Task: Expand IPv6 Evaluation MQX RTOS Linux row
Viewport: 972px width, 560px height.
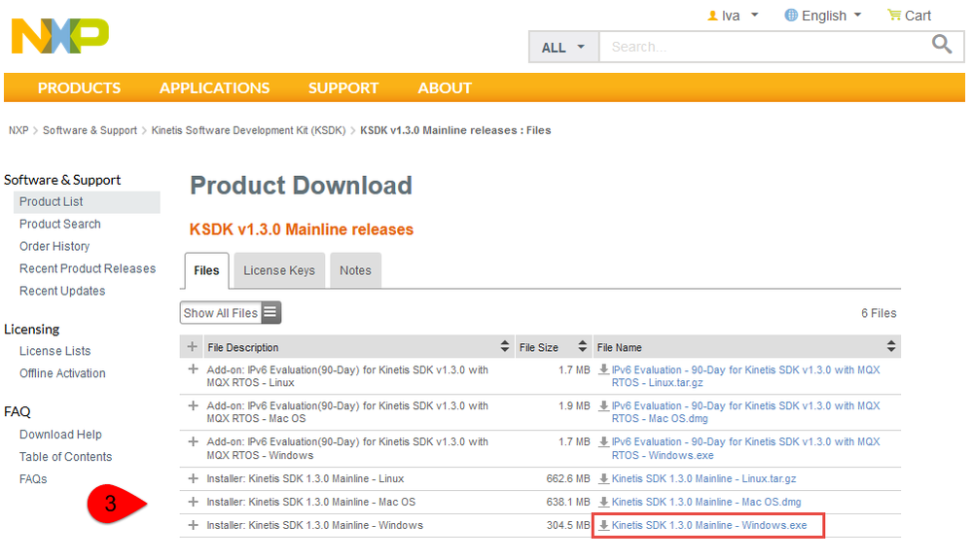Action: click(193, 369)
